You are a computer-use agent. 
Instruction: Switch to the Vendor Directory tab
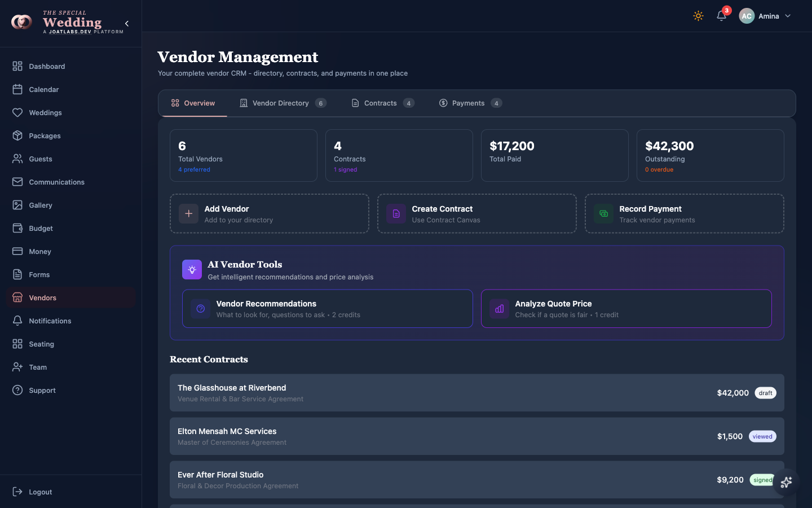tap(283, 103)
